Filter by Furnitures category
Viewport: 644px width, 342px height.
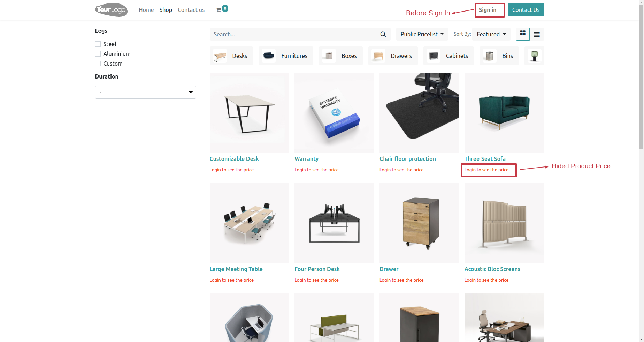(286, 56)
